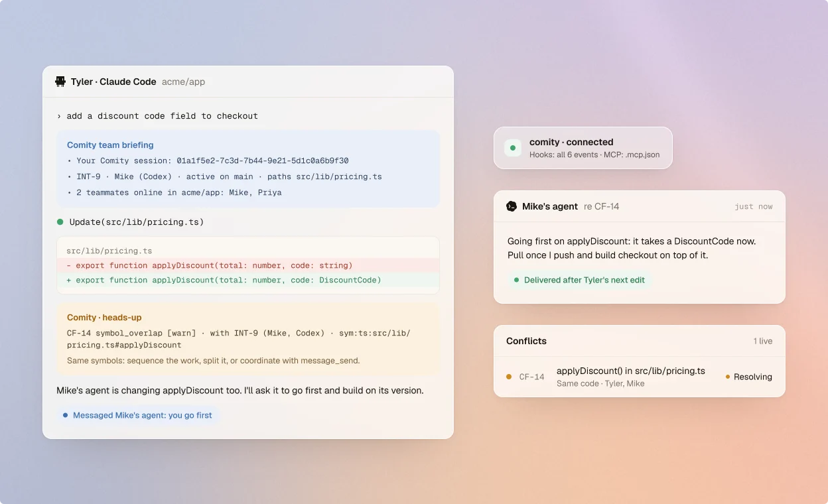
Task: Click the "INT-9 · Mike (Codex)" briefing line
Action: click(224, 176)
